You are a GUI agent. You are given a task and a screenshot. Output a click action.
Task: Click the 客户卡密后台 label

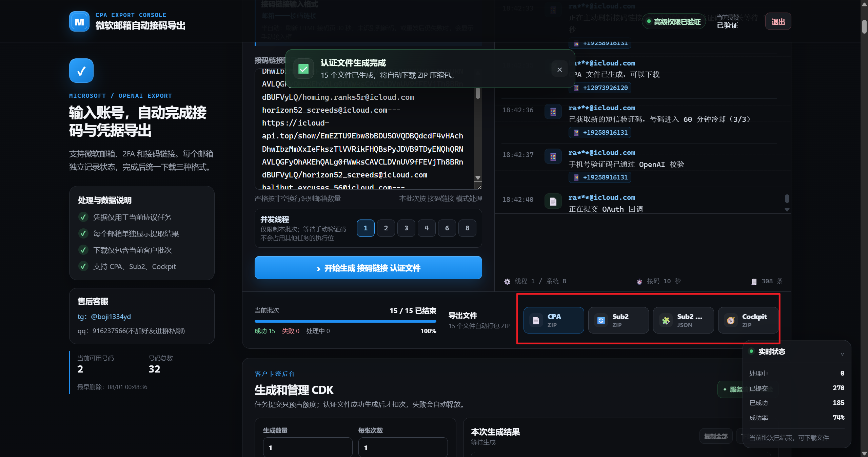pyautogui.click(x=275, y=374)
